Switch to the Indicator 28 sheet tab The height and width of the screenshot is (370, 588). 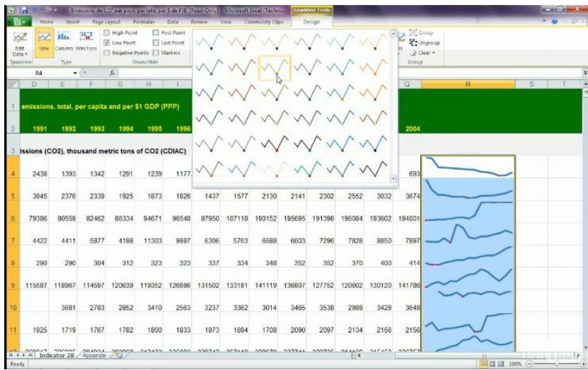(57, 355)
